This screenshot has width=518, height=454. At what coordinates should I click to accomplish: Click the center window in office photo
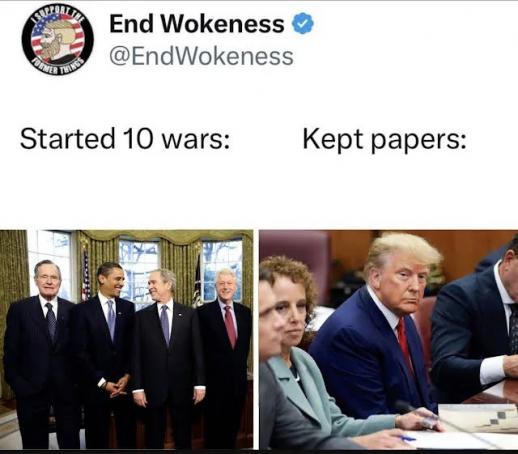point(139,271)
